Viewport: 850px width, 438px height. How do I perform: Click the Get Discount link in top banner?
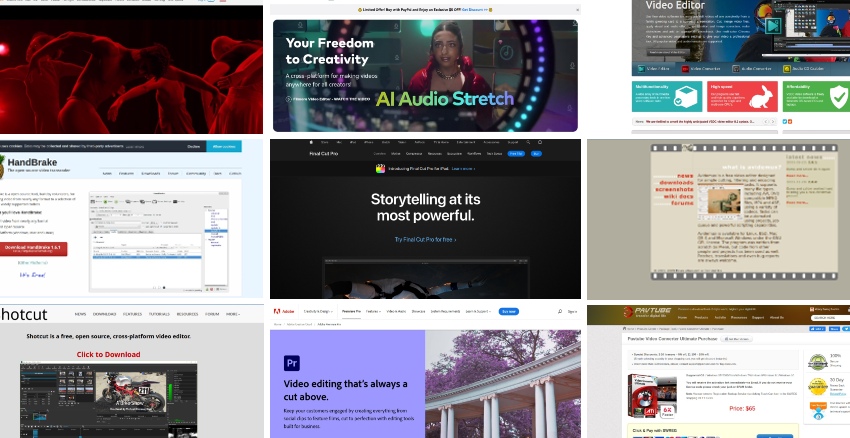[475, 10]
